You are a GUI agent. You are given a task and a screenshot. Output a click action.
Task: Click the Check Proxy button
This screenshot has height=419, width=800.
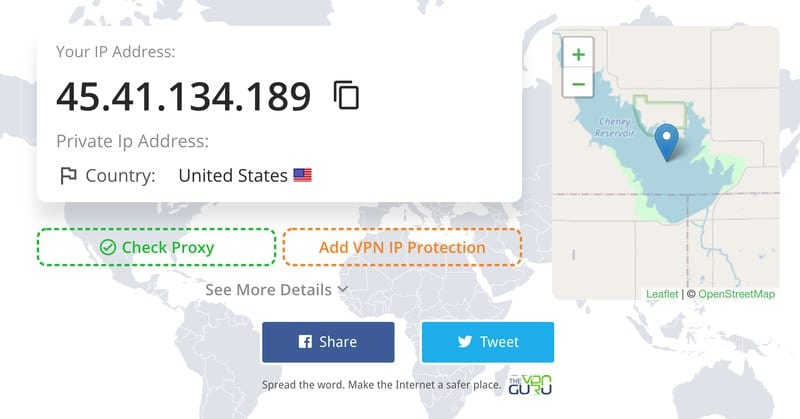(x=156, y=247)
